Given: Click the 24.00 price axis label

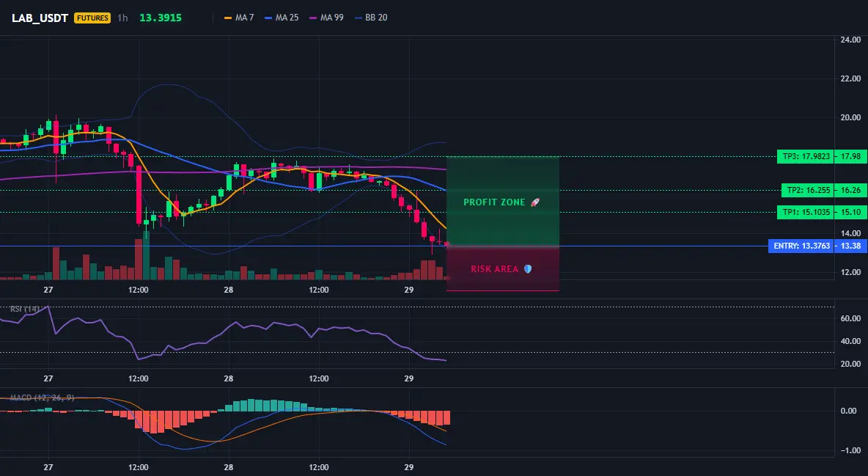Looking at the screenshot, I should (x=850, y=40).
